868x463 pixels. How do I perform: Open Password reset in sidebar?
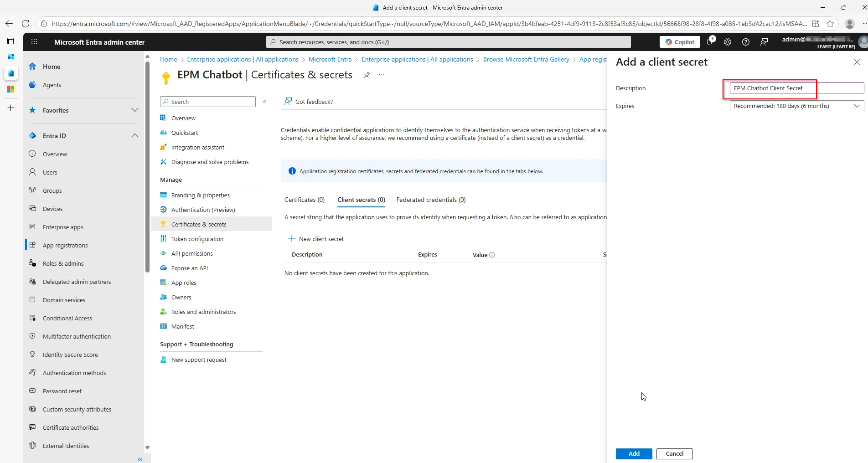click(x=62, y=391)
